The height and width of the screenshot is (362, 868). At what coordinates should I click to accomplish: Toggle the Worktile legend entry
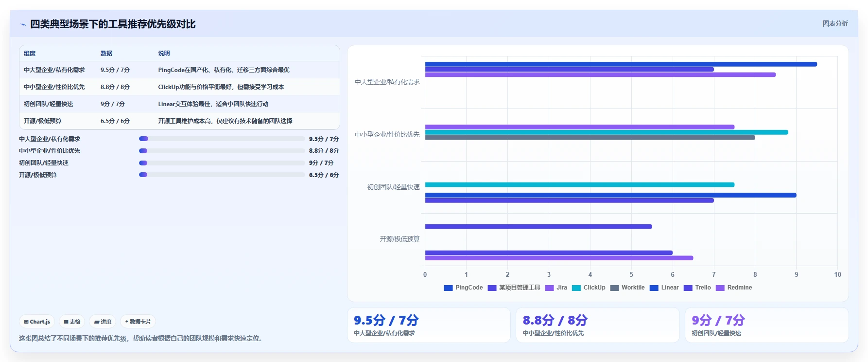tap(627, 288)
